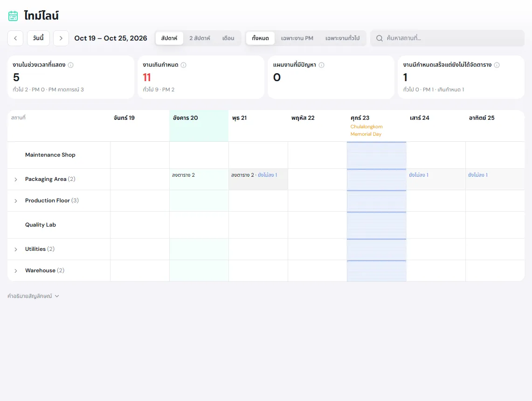
Task: Open the งานเกินกำหนด card showing 11
Action: [x=201, y=77]
